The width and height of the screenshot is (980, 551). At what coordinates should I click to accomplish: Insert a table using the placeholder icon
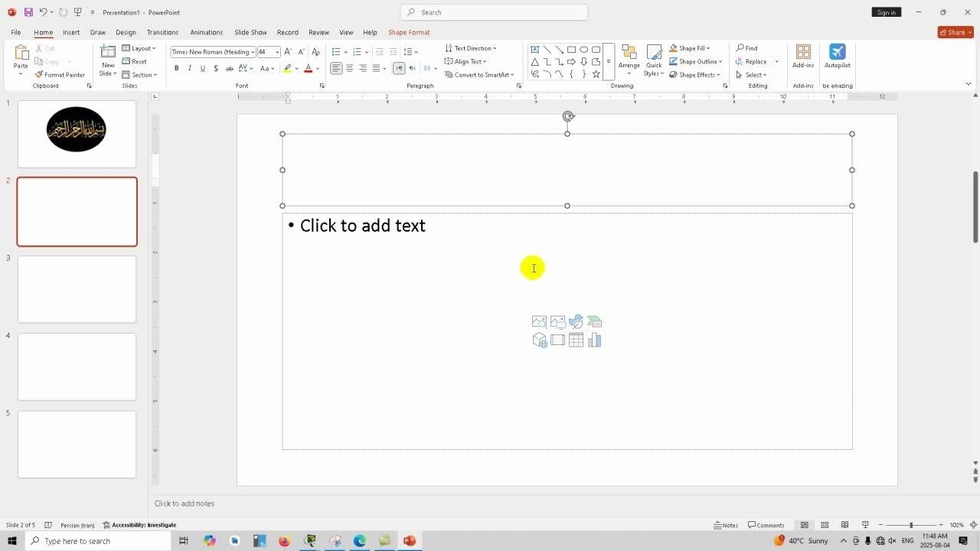click(x=576, y=341)
